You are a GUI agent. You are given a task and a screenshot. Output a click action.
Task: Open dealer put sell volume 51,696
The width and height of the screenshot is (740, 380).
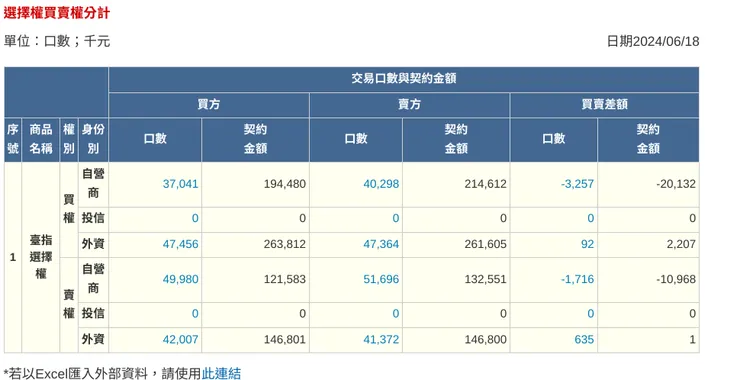[381, 279]
